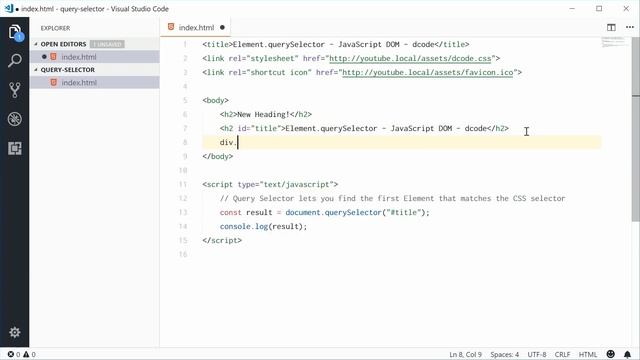
Task: Click the editor vertical scrollbar
Action: point(636,129)
